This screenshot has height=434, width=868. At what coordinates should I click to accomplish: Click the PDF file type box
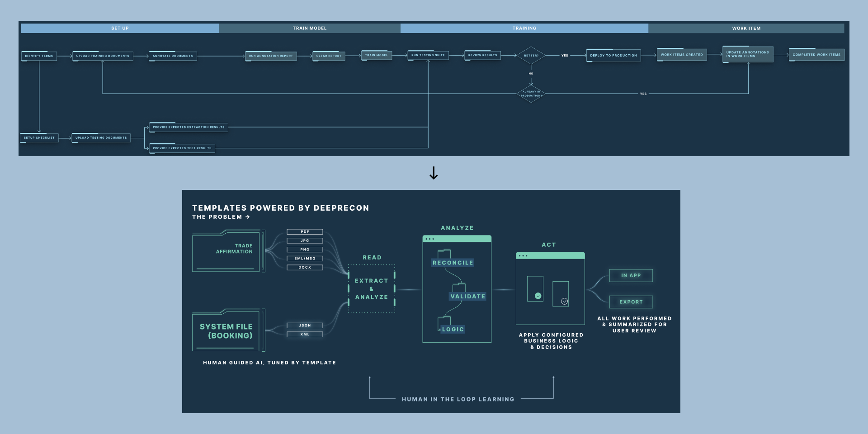(x=305, y=232)
